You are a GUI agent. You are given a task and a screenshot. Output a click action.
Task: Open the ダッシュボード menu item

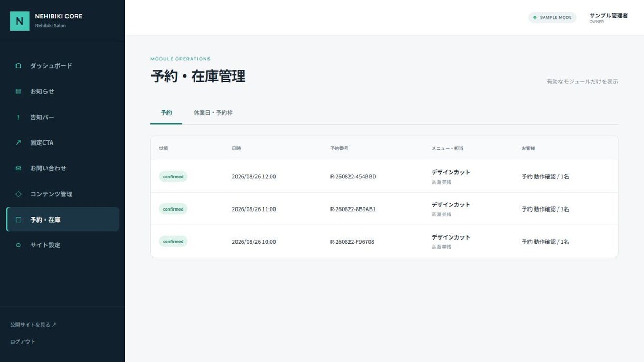(x=62, y=65)
